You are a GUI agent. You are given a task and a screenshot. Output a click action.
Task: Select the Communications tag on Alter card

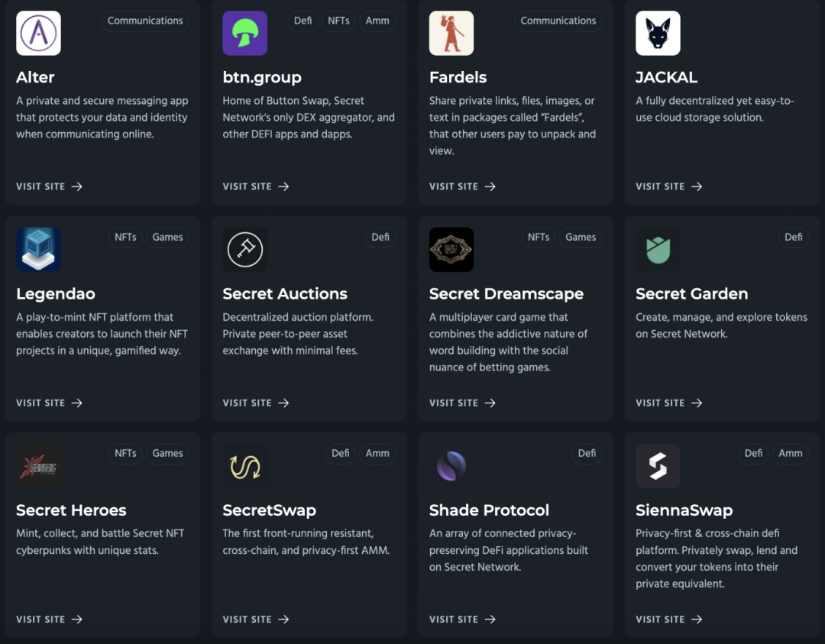click(145, 21)
